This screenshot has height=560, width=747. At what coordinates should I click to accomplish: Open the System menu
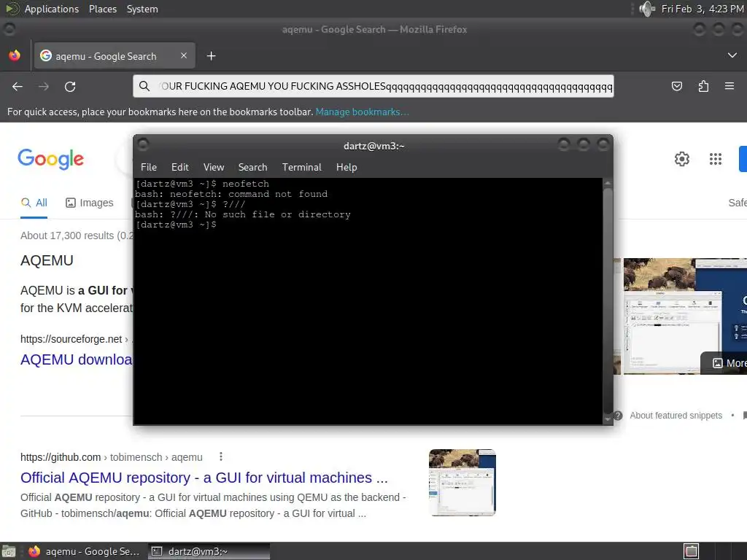pos(142,9)
